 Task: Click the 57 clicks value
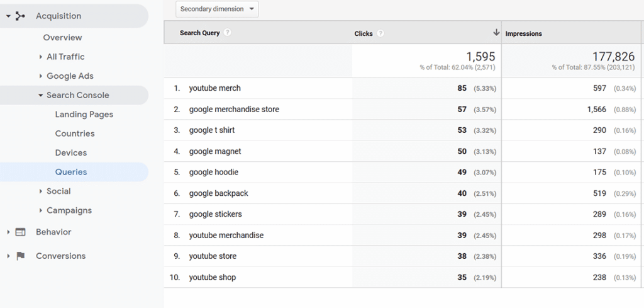[462, 110]
